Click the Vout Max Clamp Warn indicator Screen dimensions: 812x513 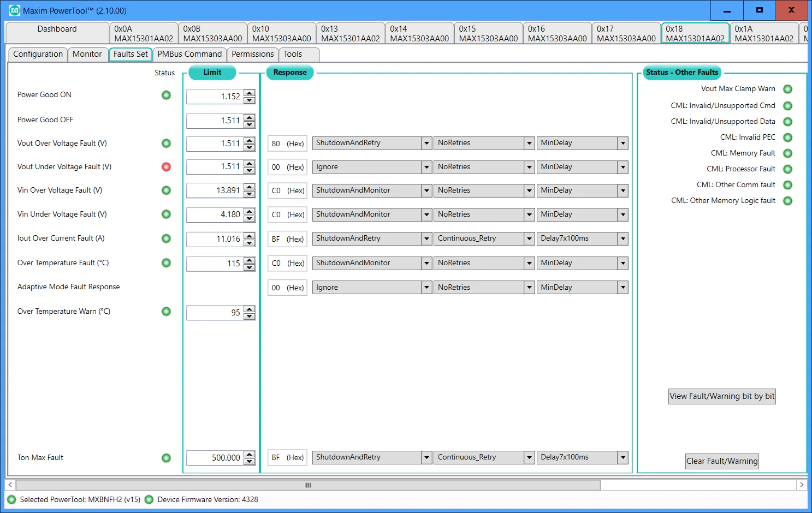coord(787,89)
